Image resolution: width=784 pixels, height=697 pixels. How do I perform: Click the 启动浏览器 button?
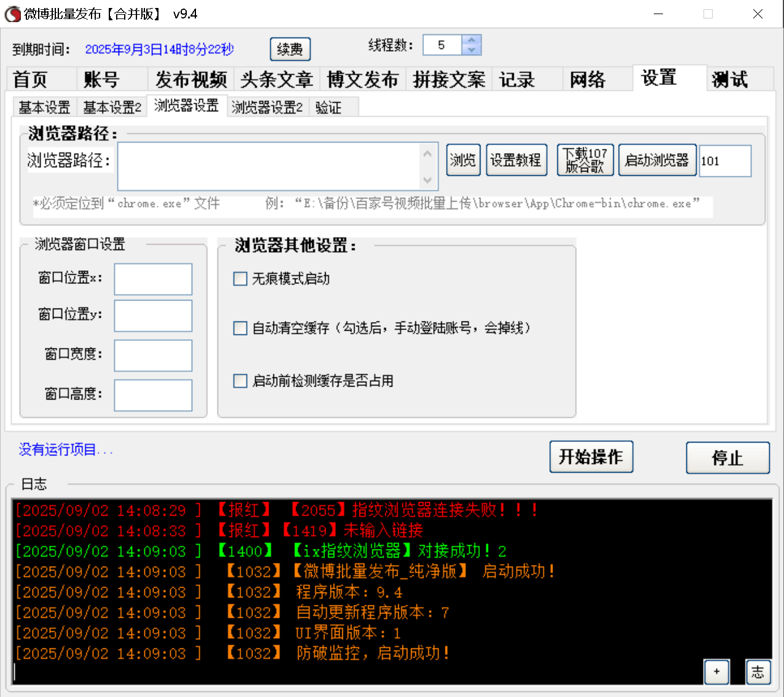pyautogui.click(x=657, y=159)
